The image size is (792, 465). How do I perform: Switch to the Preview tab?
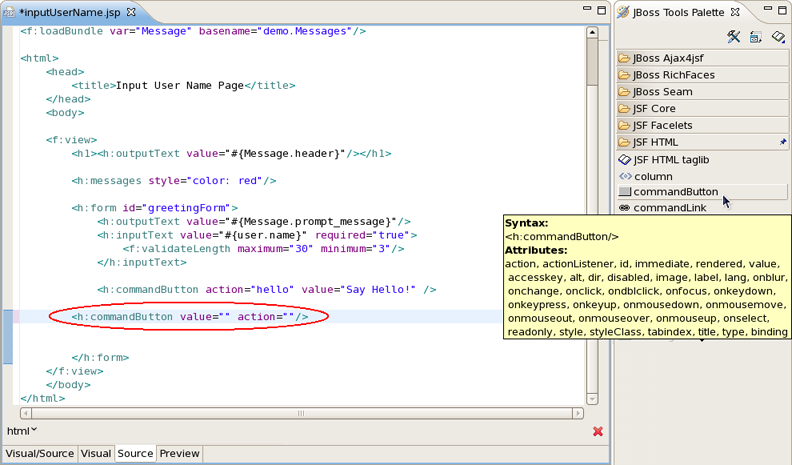click(x=180, y=454)
